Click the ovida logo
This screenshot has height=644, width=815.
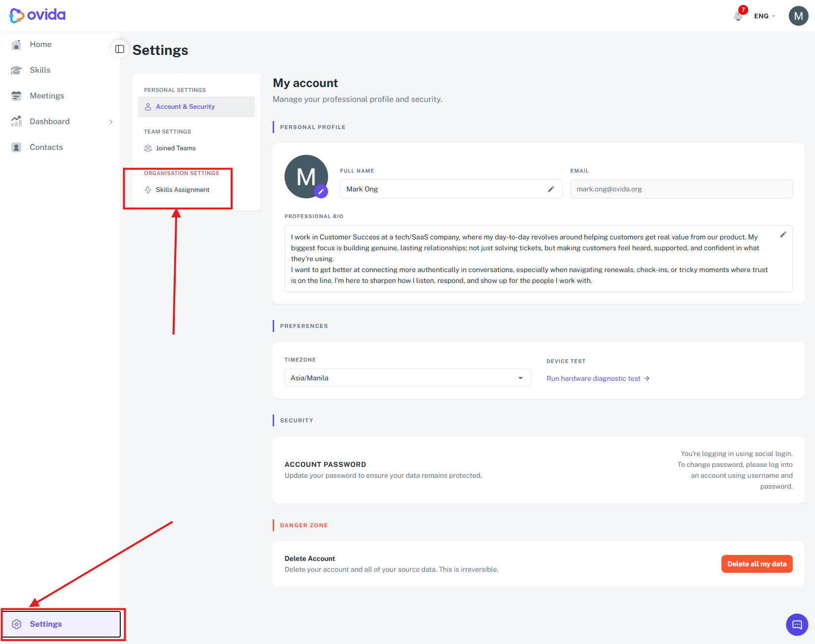pos(38,15)
